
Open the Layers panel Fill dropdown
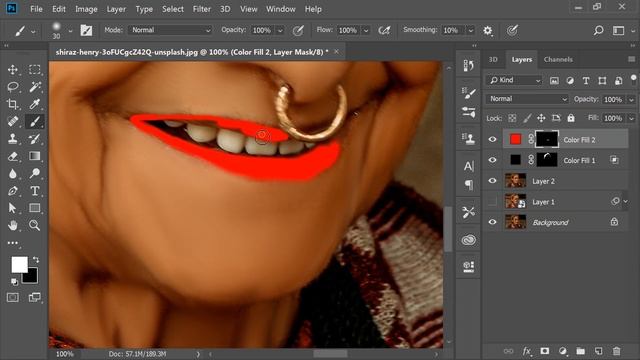click(x=631, y=118)
